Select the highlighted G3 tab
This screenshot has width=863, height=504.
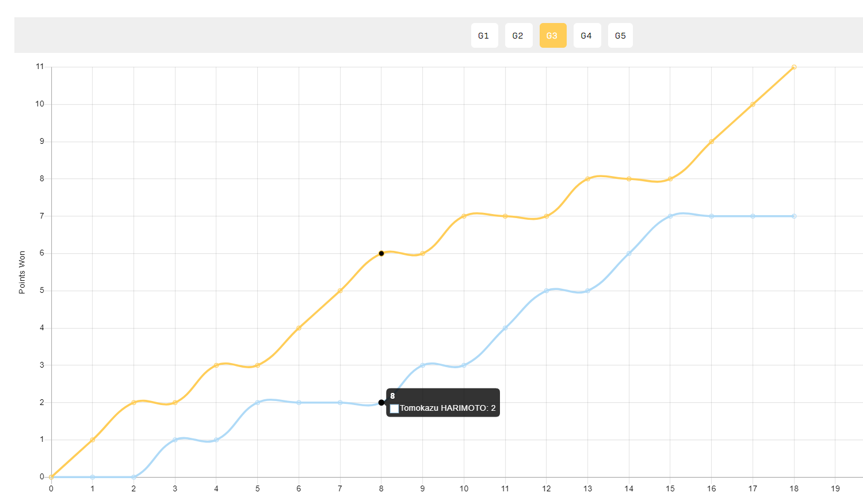coord(553,36)
